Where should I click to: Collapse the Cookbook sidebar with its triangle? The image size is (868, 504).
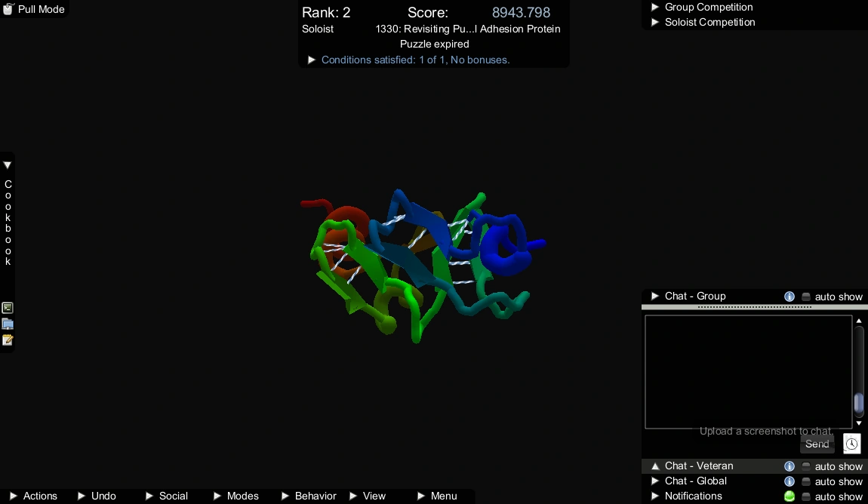point(8,164)
